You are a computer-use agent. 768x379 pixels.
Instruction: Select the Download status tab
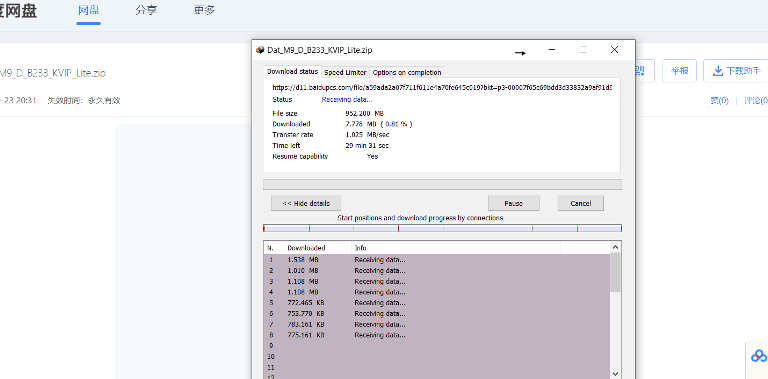pyautogui.click(x=292, y=71)
